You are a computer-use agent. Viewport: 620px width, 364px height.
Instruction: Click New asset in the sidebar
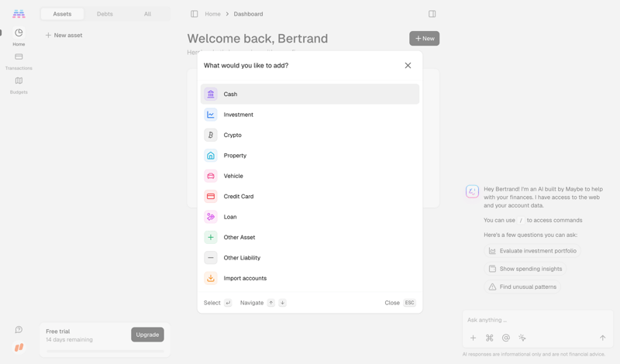pos(64,35)
